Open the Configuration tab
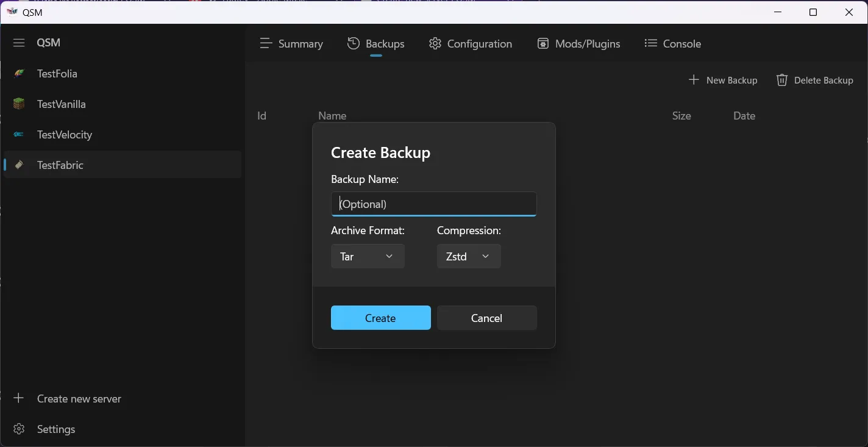The image size is (868, 447). (471, 44)
